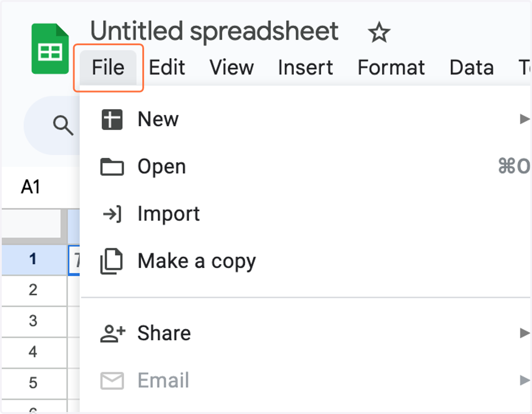Image resolution: width=532 pixels, height=414 pixels.
Task: Open the File menu
Action: point(108,68)
